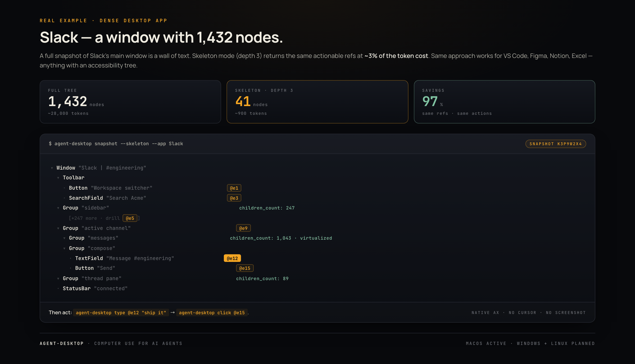This screenshot has height=364, width=635.
Task: Click the Skeleton Depth 3 41 nodes card
Action: click(x=317, y=102)
